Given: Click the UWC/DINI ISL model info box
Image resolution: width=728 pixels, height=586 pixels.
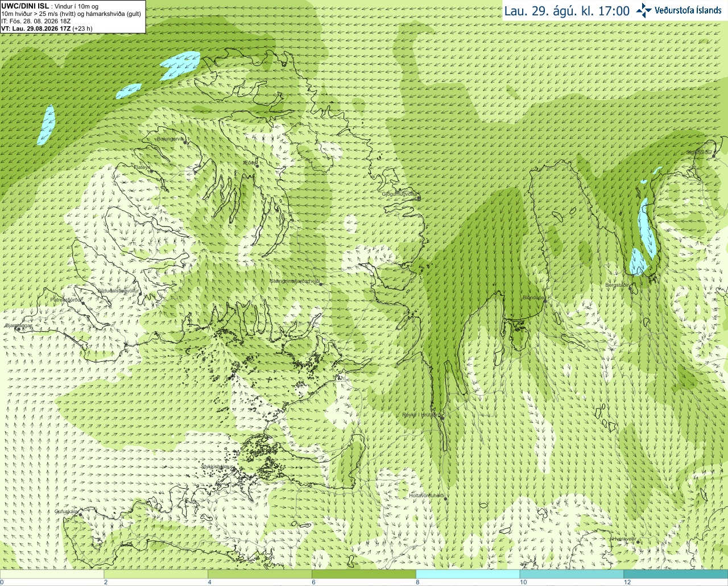Looking at the screenshot, I should click(73, 16).
